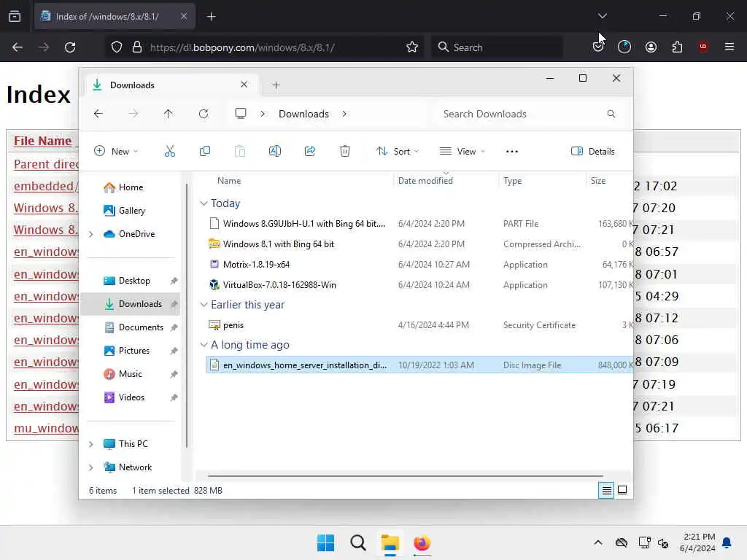Open the Windows Start menu
Image resolution: width=747 pixels, height=560 pixels.
pos(326,542)
